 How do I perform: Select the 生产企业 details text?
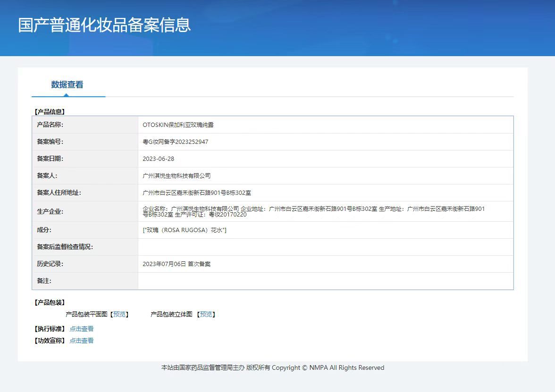[313, 211]
